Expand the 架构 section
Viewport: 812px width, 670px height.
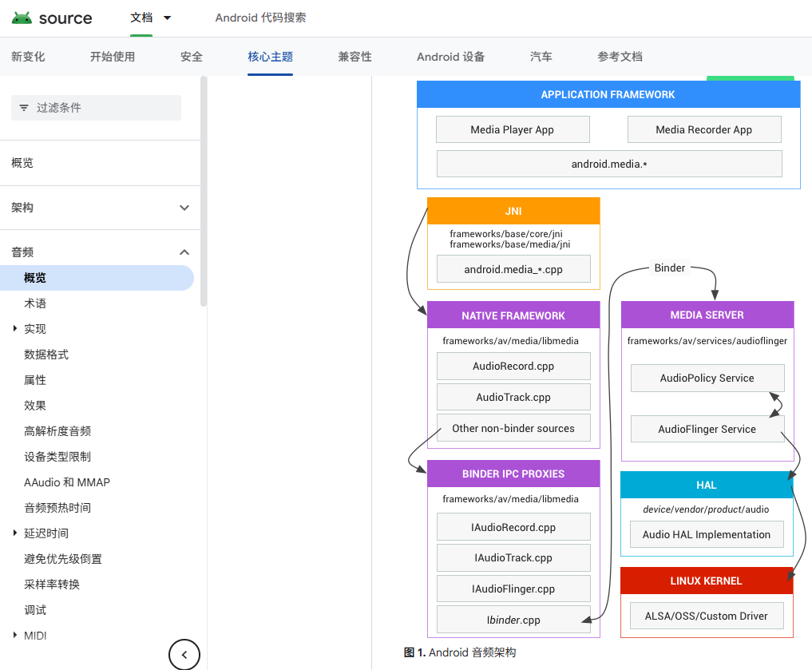(184, 208)
